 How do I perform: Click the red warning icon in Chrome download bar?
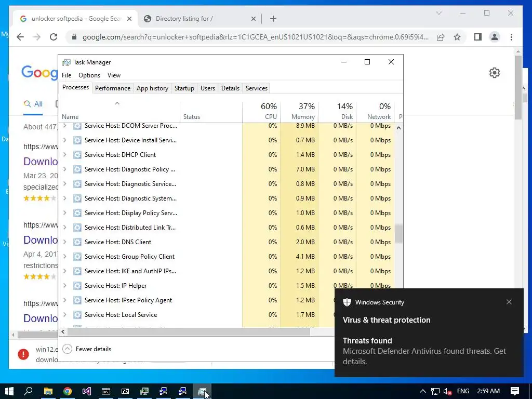[x=23, y=354]
